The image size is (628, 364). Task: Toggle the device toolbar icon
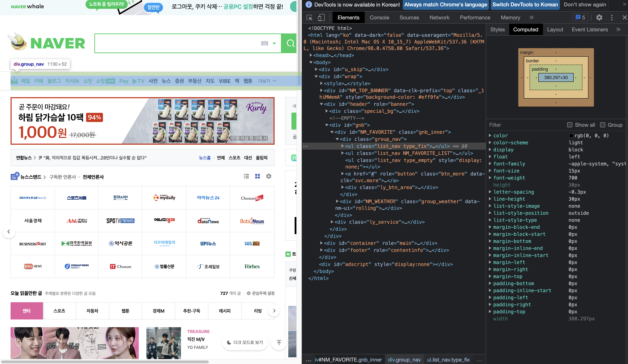pos(321,18)
